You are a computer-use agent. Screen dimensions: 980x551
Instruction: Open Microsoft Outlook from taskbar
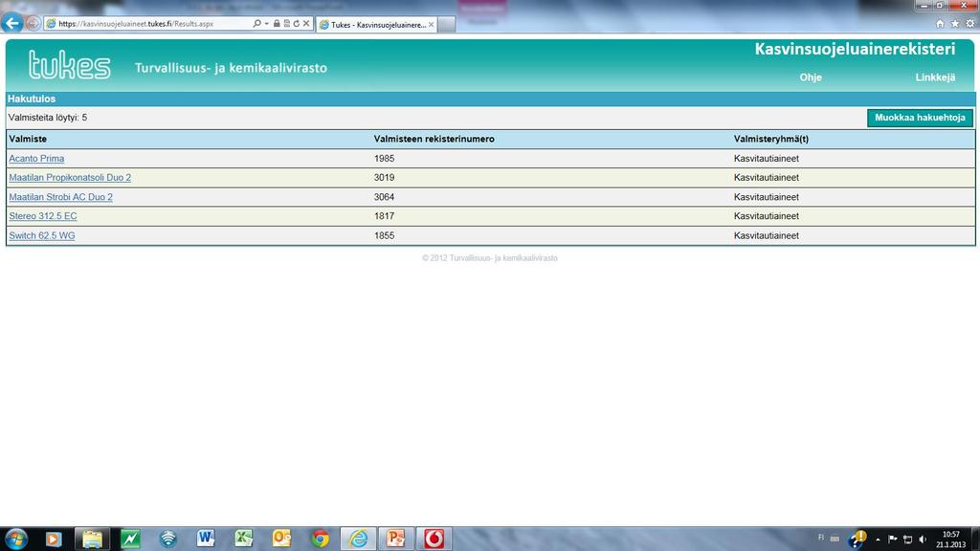click(x=282, y=539)
